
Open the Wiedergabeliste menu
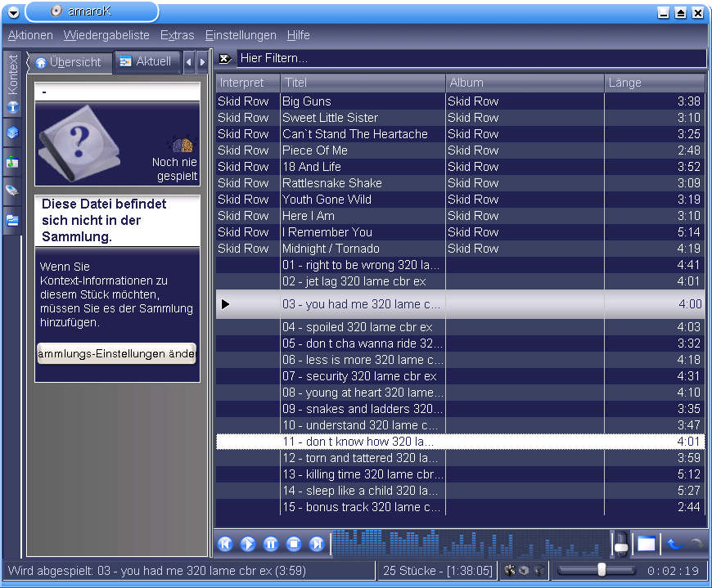point(106,35)
